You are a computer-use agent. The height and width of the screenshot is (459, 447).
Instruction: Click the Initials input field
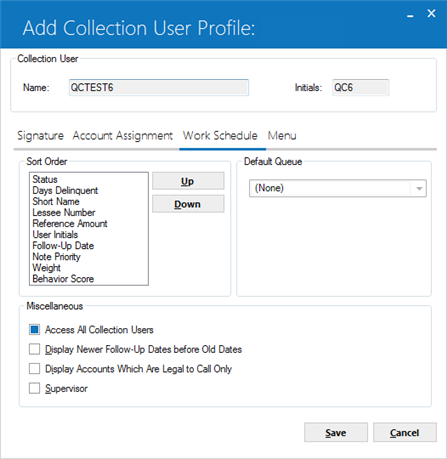[x=360, y=88]
